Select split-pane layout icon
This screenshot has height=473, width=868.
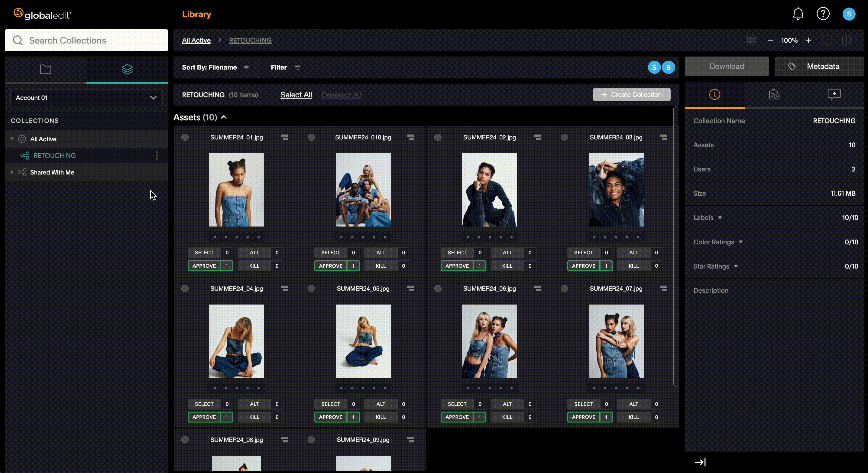[x=846, y=41]
